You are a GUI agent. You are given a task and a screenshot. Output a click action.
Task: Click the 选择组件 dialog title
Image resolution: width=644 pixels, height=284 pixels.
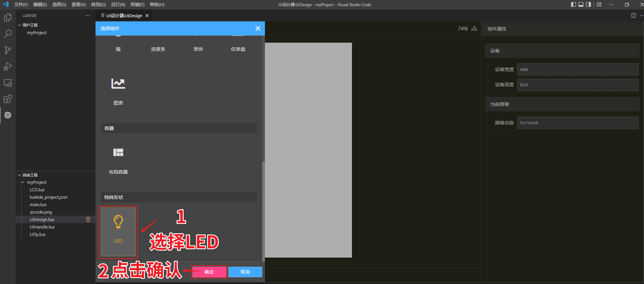[110, 28]
